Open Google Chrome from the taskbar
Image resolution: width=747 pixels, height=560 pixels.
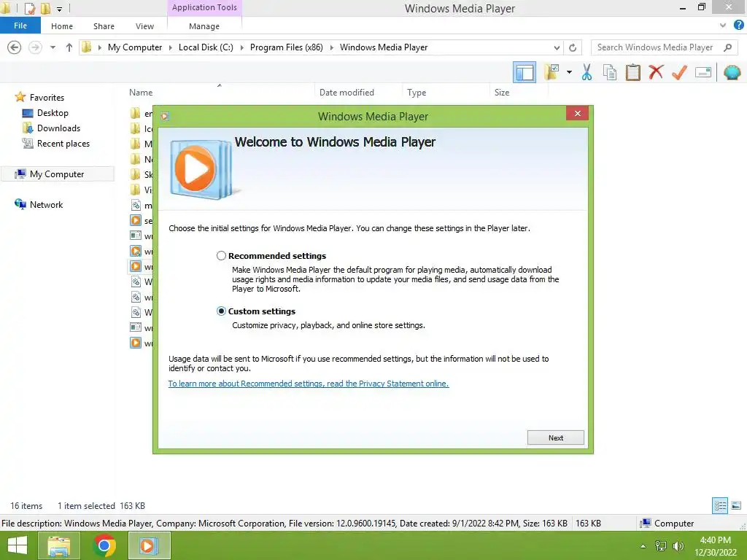tap(104, 546)
